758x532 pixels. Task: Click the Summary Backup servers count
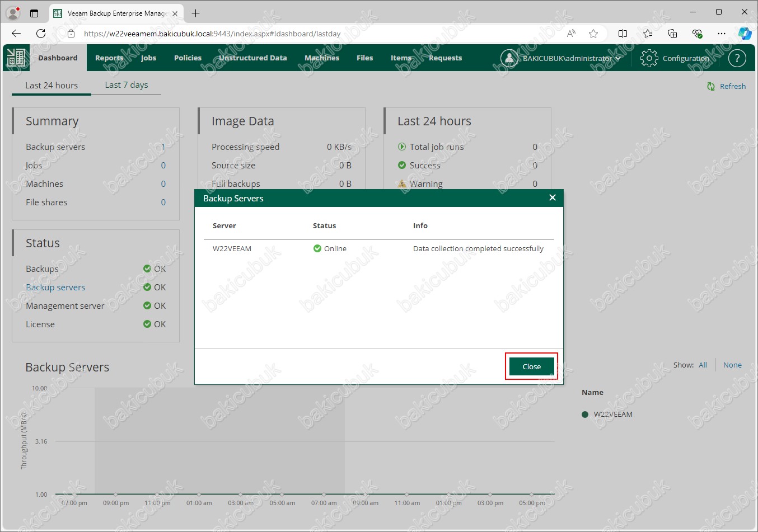(x=163, y=147)
